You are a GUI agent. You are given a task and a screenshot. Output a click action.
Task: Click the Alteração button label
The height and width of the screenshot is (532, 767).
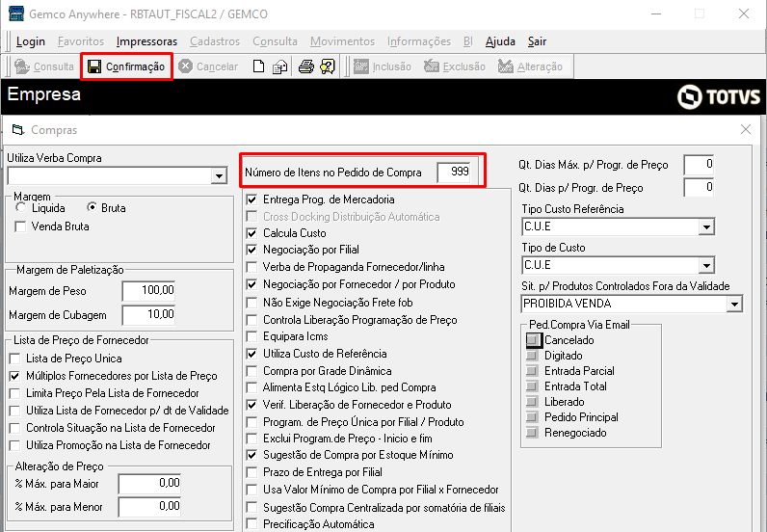point(540,66)
